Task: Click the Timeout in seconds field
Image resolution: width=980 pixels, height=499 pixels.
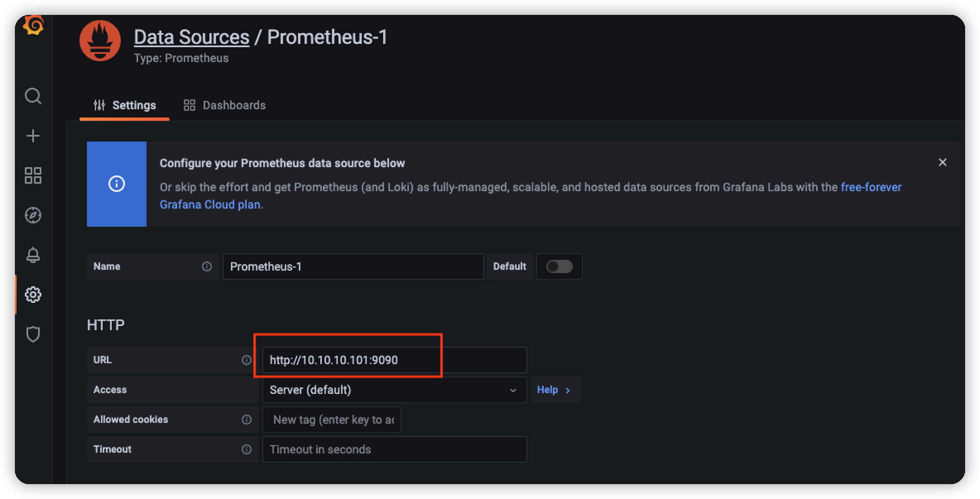Action: [394, 449]
